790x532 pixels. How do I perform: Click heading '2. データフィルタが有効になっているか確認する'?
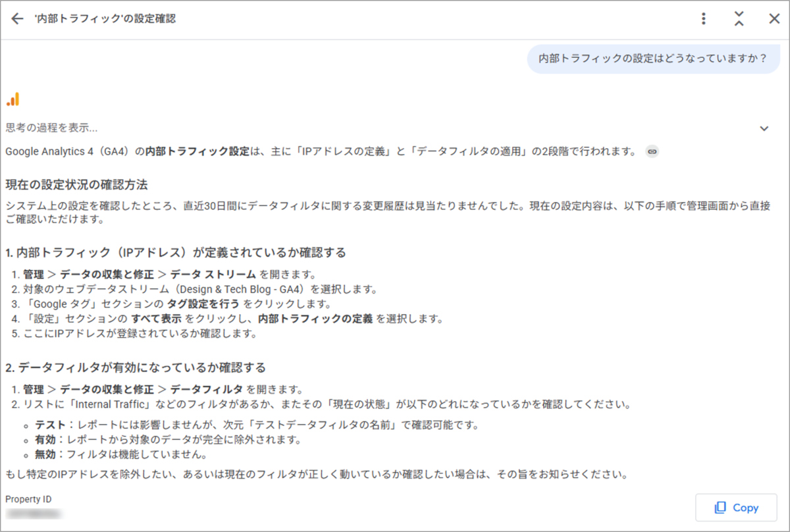coord(136,367)
